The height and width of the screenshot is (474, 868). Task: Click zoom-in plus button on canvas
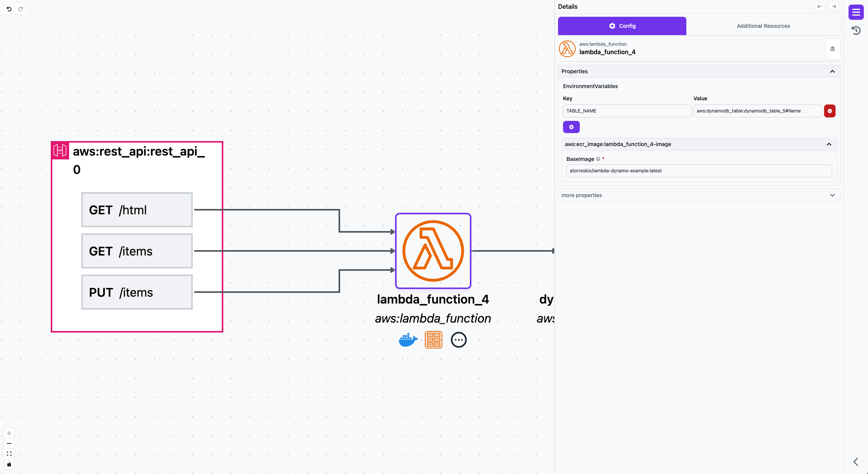point(9,433)
